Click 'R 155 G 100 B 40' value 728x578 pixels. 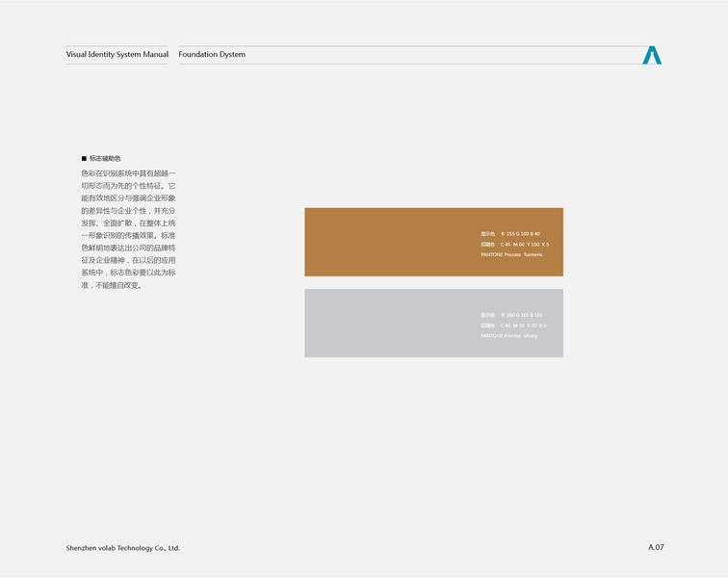click(520, 234)
